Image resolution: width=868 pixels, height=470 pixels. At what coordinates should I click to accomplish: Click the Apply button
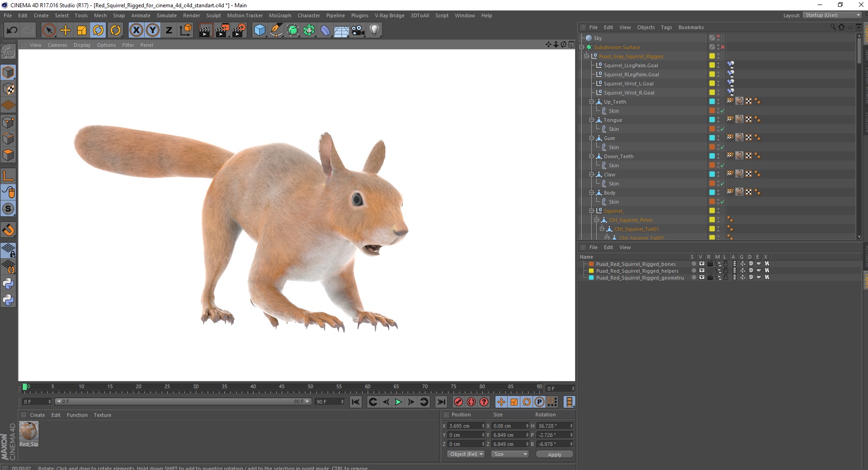point(554,455)
